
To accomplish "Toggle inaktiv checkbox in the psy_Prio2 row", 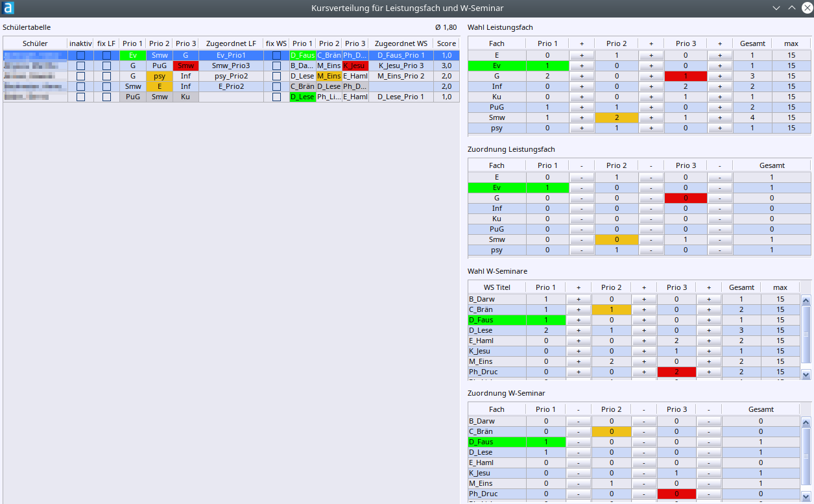I will click(x=80, y=77).
